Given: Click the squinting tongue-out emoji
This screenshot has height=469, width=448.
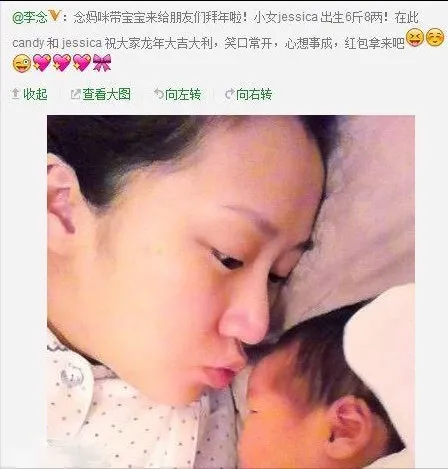Looking at the screenshot, I should click(x=415, y=37).
